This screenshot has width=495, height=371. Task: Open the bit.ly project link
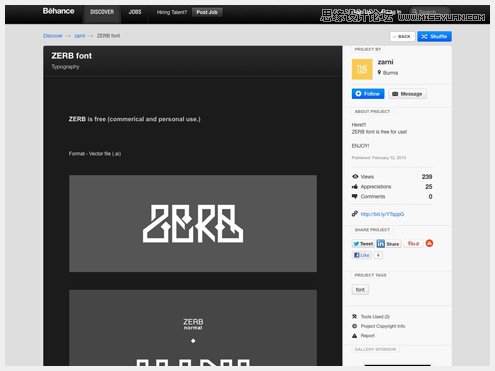coord(382,214)
